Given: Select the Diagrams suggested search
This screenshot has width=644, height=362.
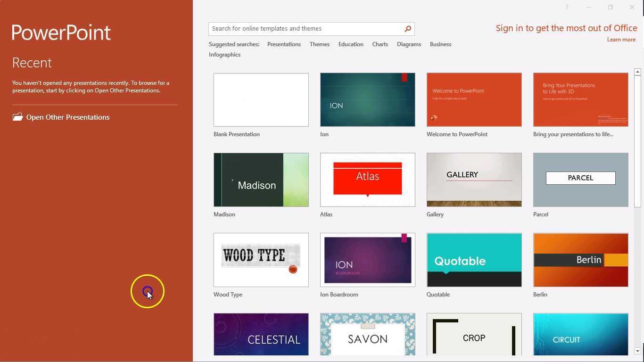Looking at the screenshot, I should [409, 44].
